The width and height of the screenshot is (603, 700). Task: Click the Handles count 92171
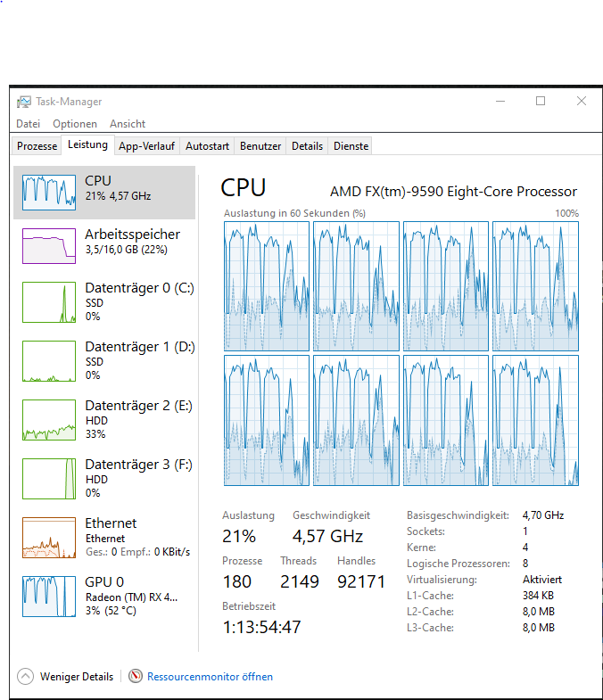361,581
